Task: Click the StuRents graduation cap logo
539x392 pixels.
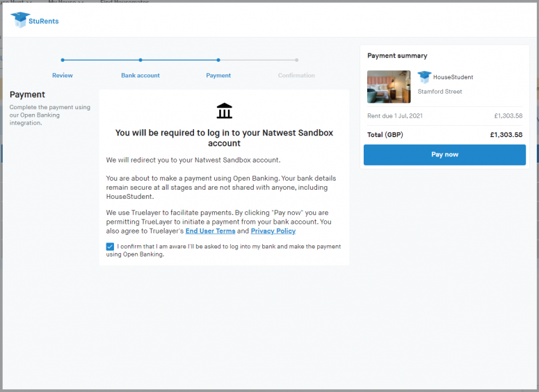Action: point(20,20)
